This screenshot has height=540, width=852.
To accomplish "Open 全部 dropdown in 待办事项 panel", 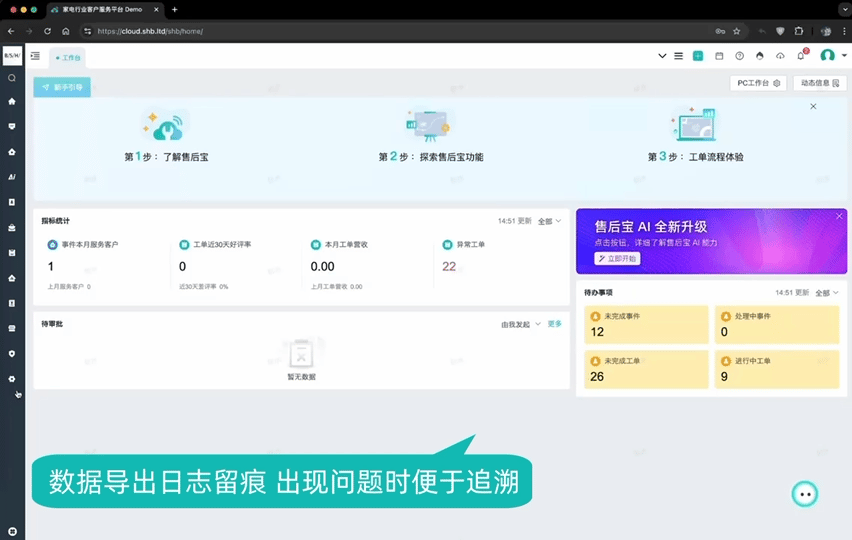I will tap(827, 293).
